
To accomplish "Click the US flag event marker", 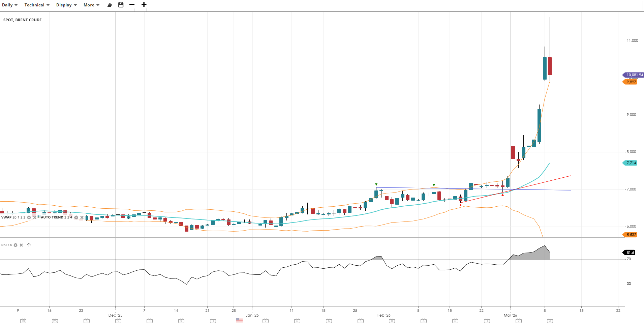I will click(239, 320).
